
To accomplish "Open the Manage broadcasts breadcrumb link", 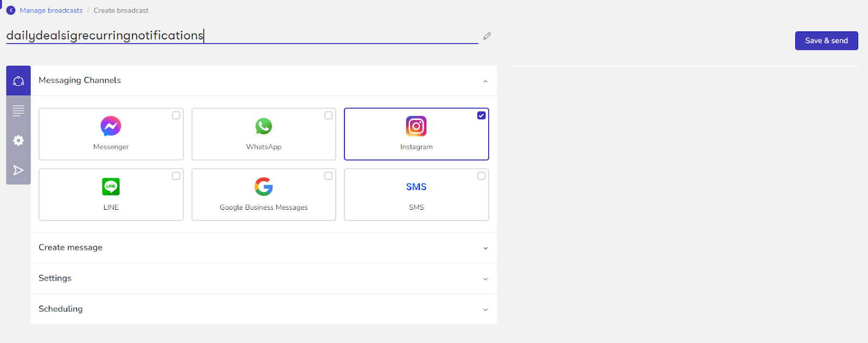I will [51, 10].
